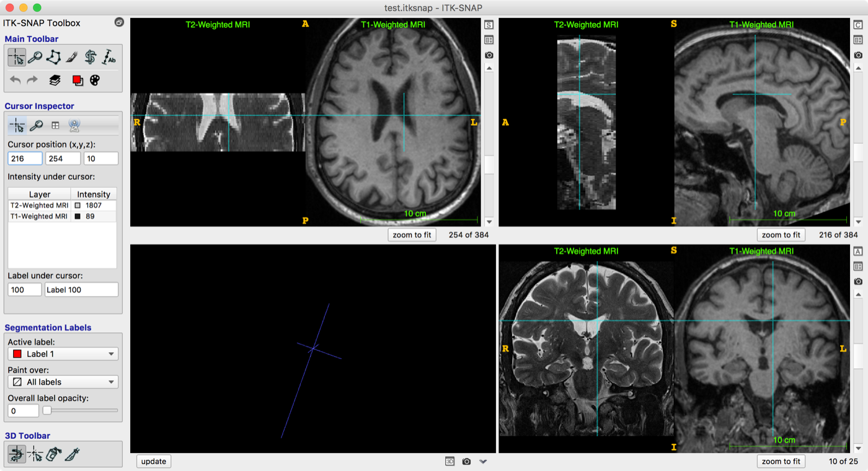Click the update button under 3D view
This screenshot has width=868, height=471.
(x=154, y=461)
